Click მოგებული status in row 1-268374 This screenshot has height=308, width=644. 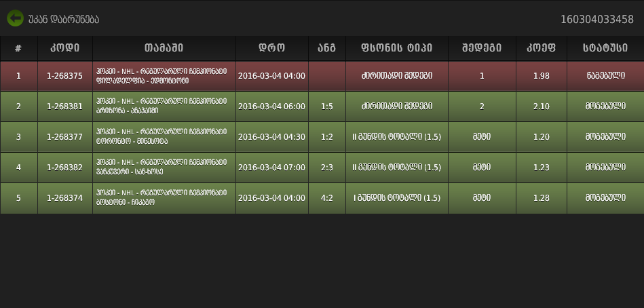pos(605,198)
